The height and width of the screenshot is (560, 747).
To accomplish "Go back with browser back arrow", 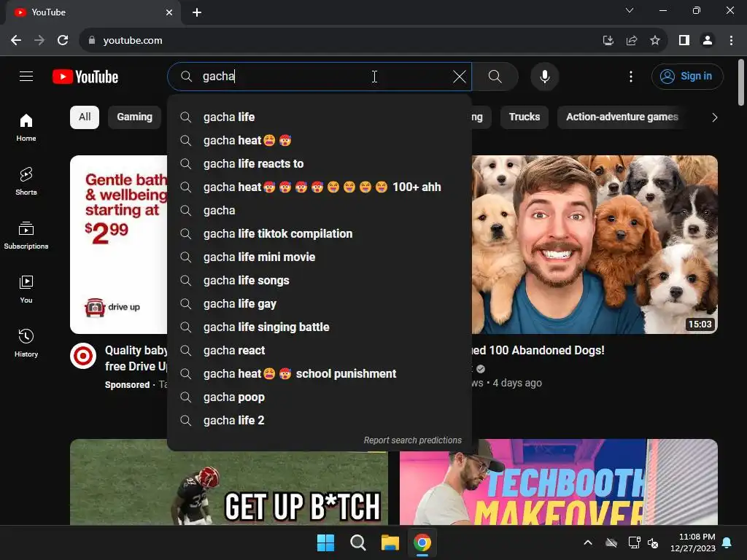I will (x=16, y=41).
